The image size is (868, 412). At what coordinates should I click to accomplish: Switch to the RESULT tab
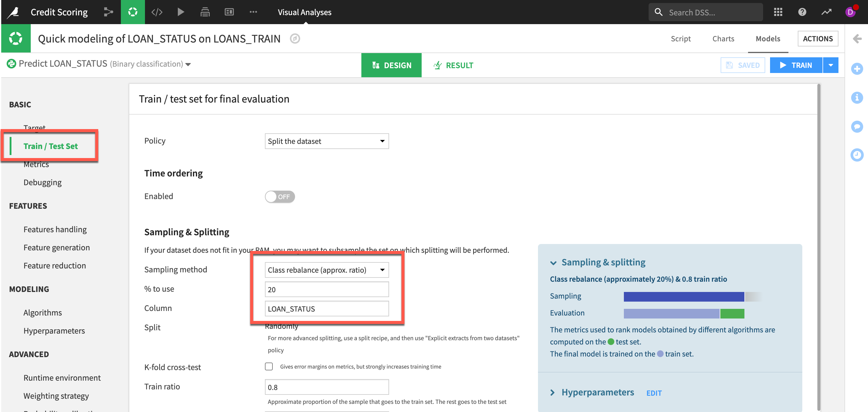coord(453,65)
